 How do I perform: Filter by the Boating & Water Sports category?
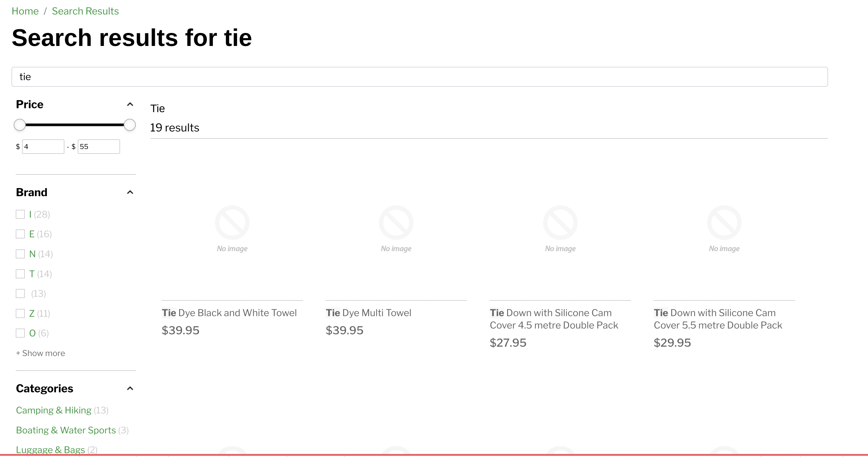coord(66,430)
